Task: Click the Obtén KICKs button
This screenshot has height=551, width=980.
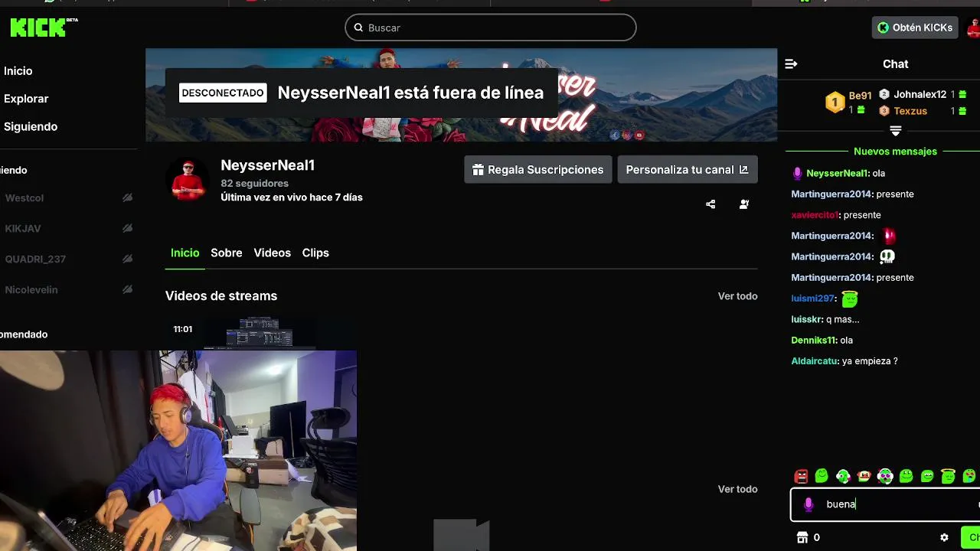Action: [x=915, y=28]
